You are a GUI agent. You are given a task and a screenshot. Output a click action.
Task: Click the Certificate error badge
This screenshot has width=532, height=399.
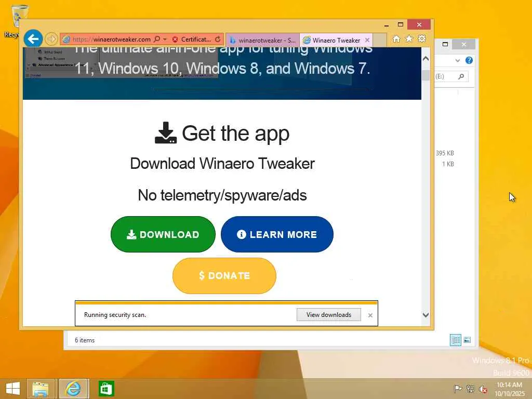[192, 39]
